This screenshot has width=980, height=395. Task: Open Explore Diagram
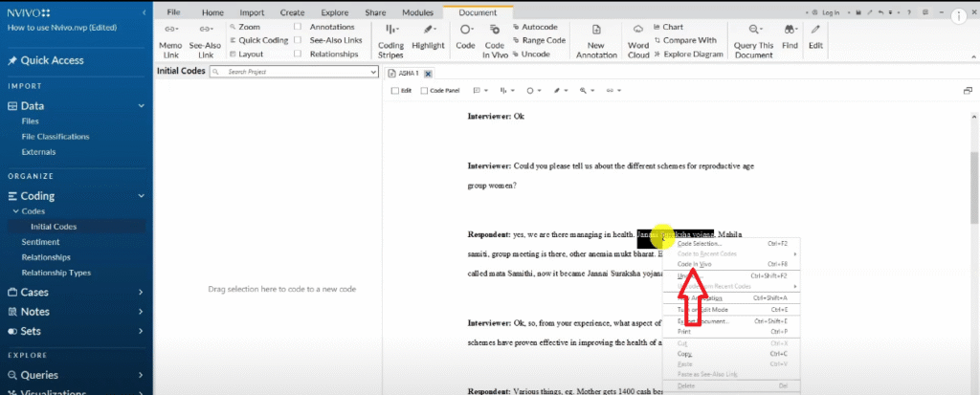pos(688,55)
